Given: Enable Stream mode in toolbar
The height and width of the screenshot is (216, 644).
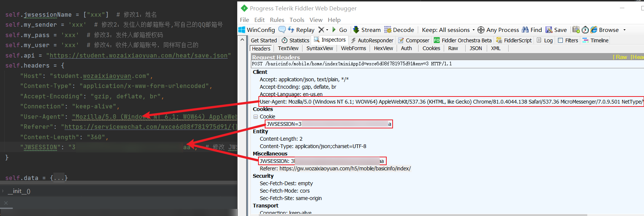Looking at the screenshot, I should 367,30.
